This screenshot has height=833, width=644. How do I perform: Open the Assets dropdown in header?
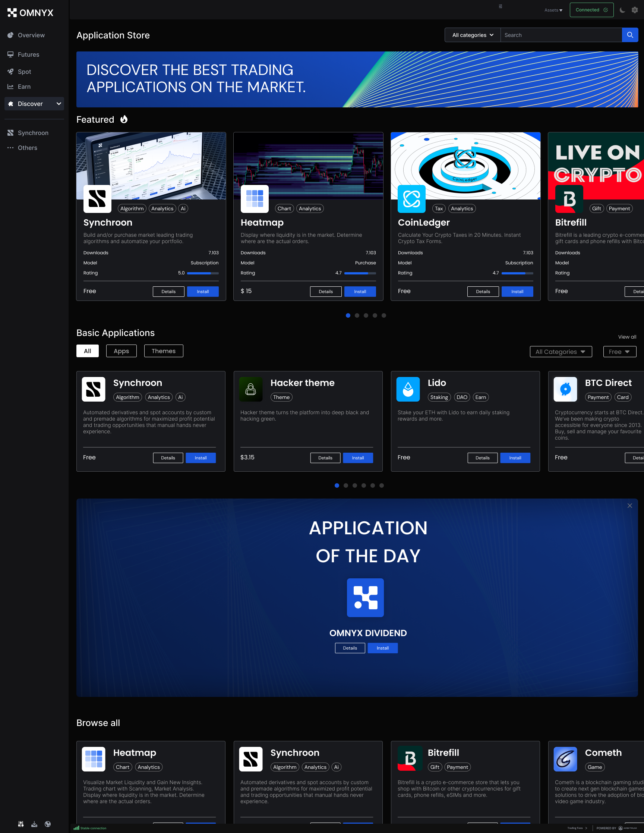tap(553, 10)
